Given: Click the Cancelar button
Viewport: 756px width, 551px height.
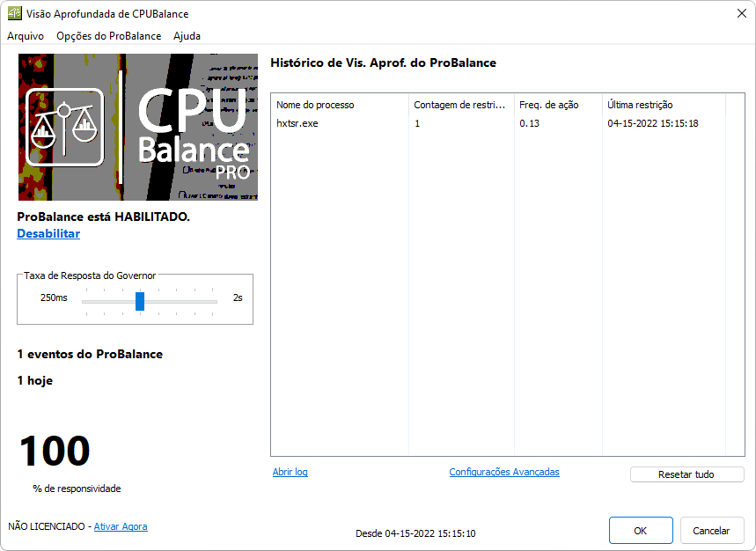Looking at the screenshot, I should coord(711,530).
